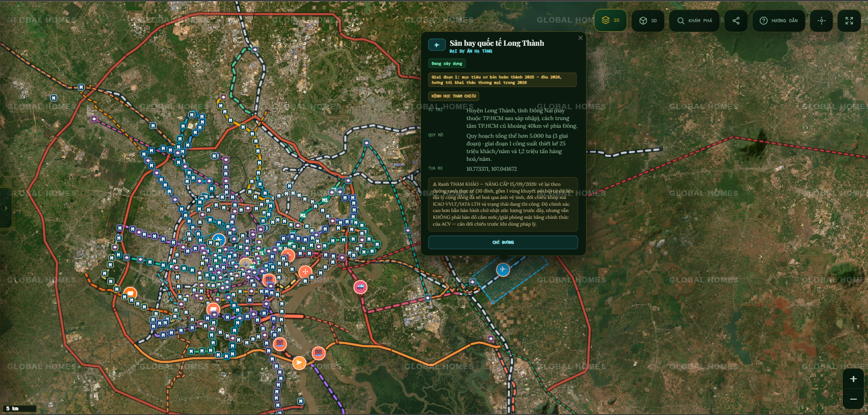Select the blue airplane marker inside the city
Viewport: 868px width, 415px height.
pos(219,240)
